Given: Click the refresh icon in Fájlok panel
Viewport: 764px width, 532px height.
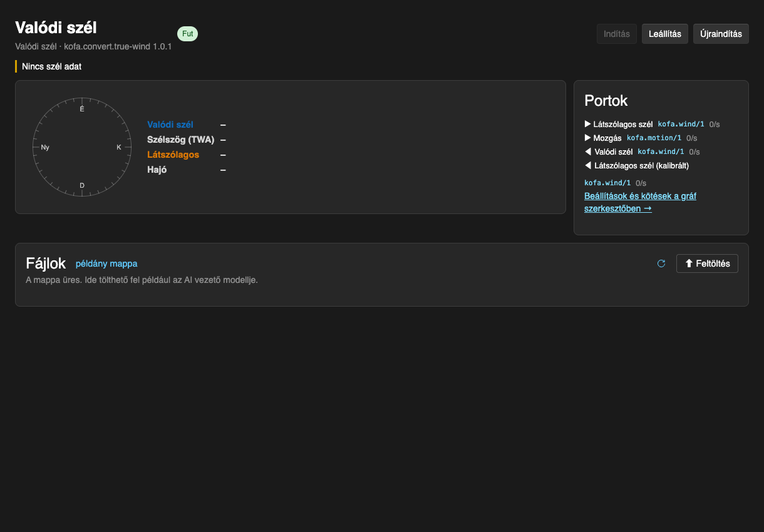Looking at the screenshot, I should coord(661,263).
